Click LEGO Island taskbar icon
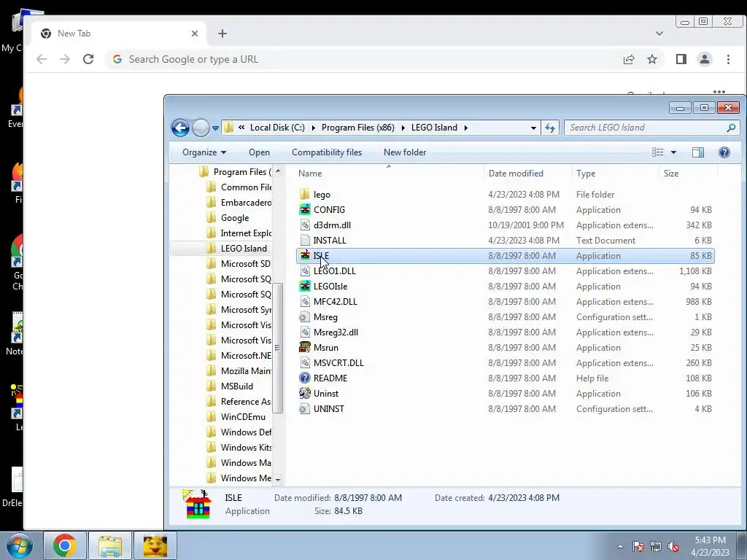This screenshot has height=560, width=747. coord(155,545)
